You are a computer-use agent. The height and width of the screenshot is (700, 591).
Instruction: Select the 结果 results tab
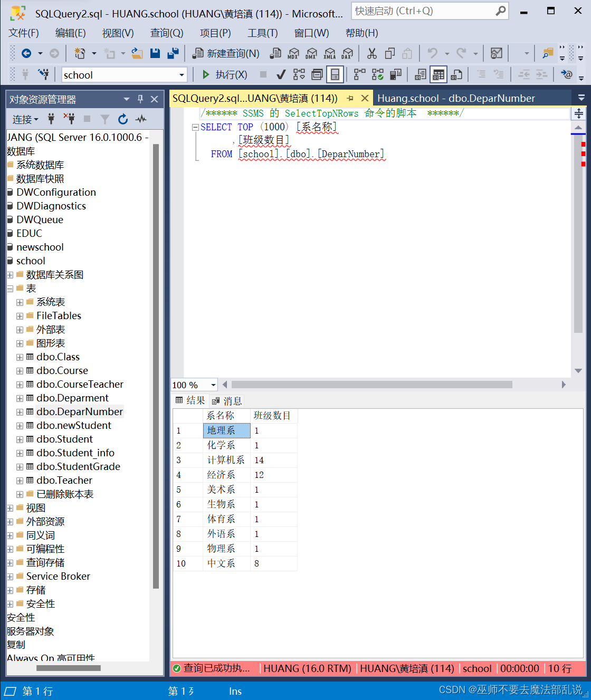tap(190, 400)
